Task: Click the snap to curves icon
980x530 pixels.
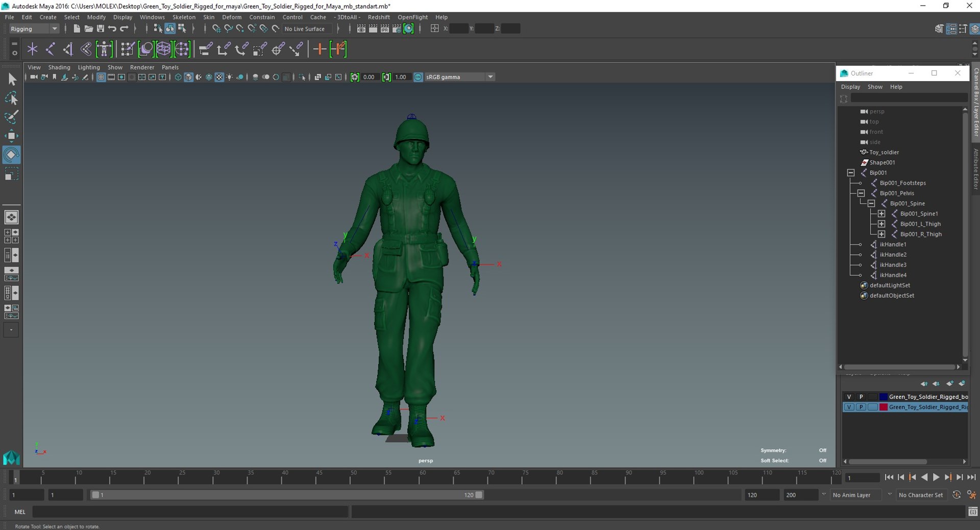Action: coord(228,29)
